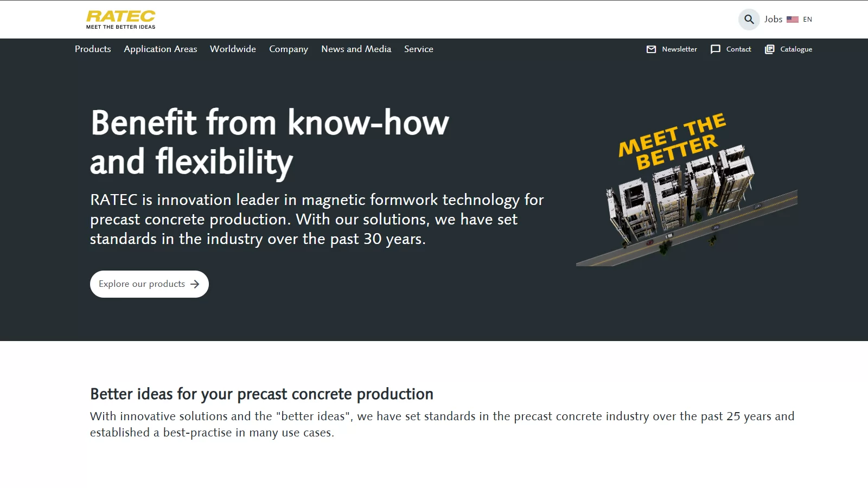Expand the Application Areas menu
868x488 pixels.
[x=160, y=49]
